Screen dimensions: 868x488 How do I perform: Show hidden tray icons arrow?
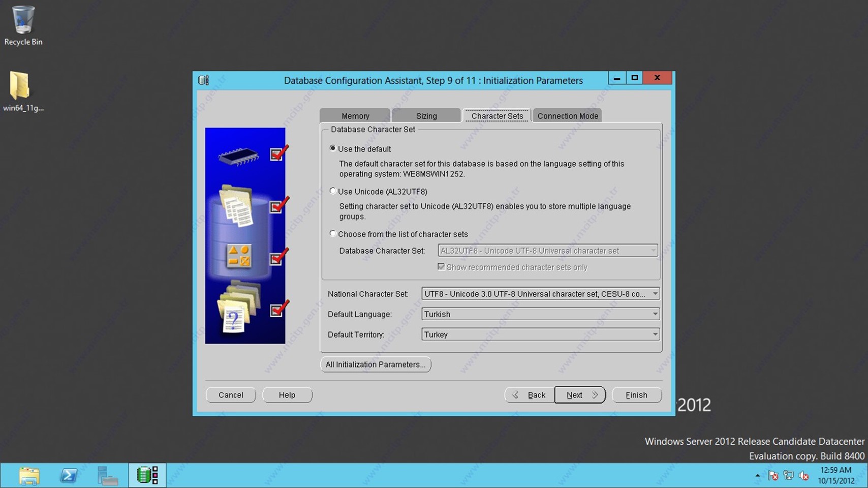click(757, 476)
